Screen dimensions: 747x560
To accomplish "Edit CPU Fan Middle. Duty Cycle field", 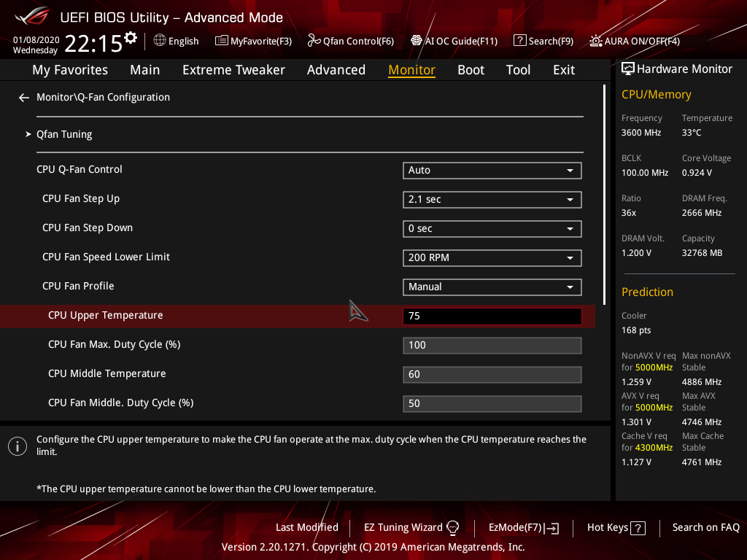I will pyautogui.click(x=492, y=404).
